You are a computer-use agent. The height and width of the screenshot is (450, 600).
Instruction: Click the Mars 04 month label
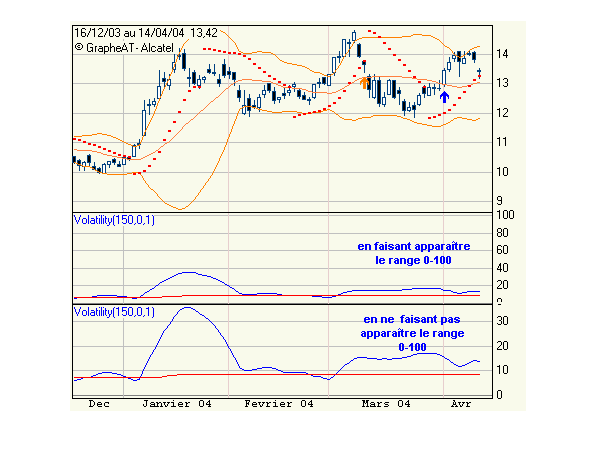pyautogui.click(x=386, y=404)
